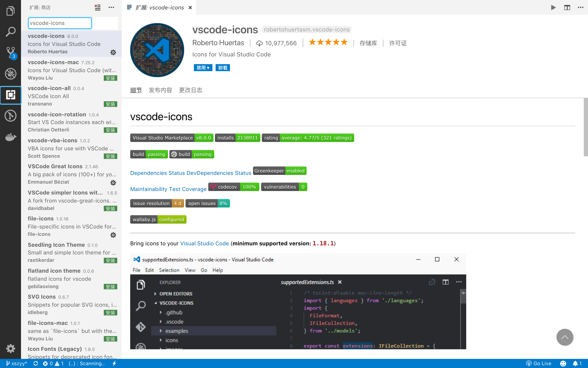Click the details page vertical scrollbar
The width and height of the screenshot is (588, 368).
click(586, 127)
